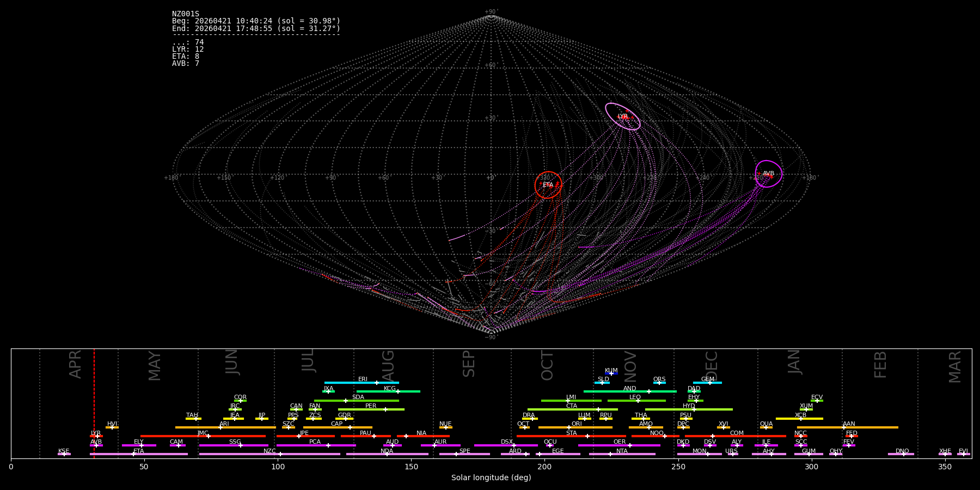Click the LYR label in the timeline
Screen dimensions: 980x490
point(96,433)
